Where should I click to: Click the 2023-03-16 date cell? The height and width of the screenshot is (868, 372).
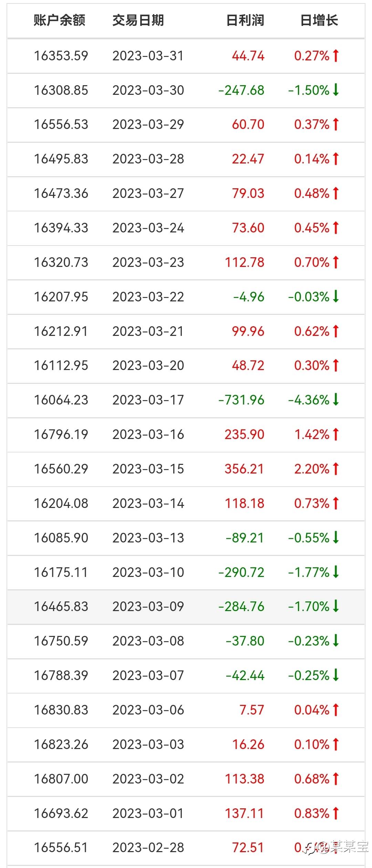click(148, 434)
